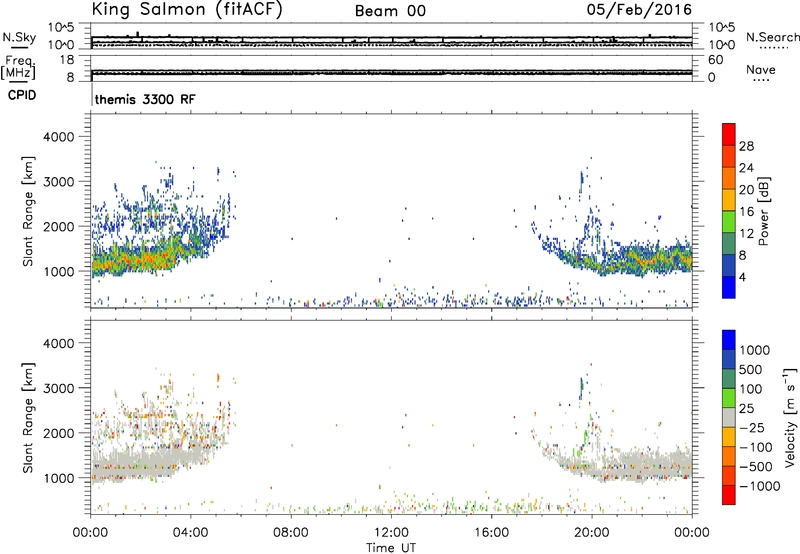
Task: Click the "04:00" time tick label
Action: pos(190,533)
